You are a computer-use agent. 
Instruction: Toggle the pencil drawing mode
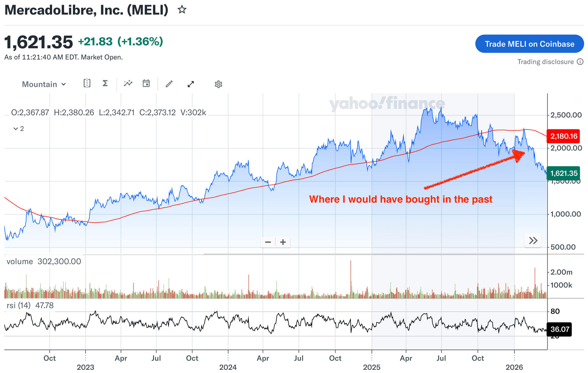point(169,84)
